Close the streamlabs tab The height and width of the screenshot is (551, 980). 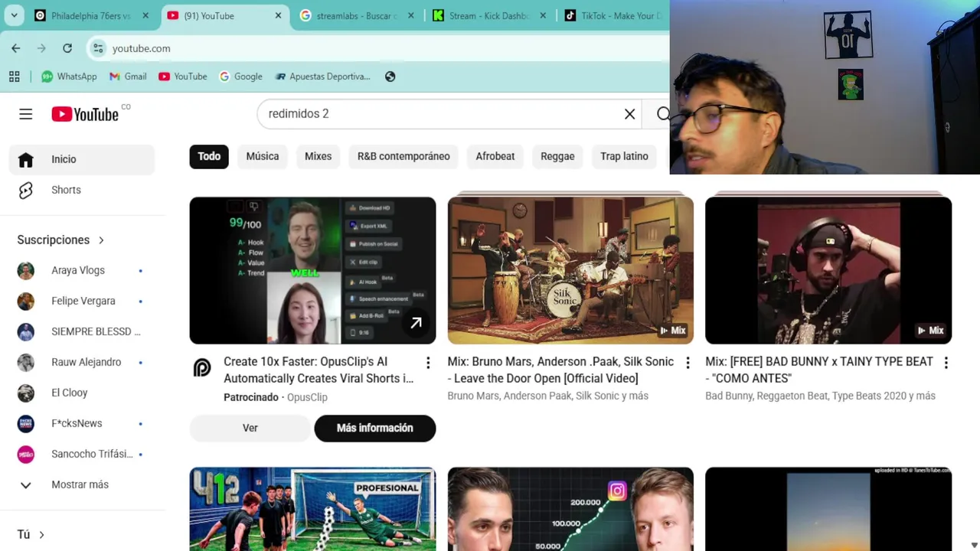(410, 15)
